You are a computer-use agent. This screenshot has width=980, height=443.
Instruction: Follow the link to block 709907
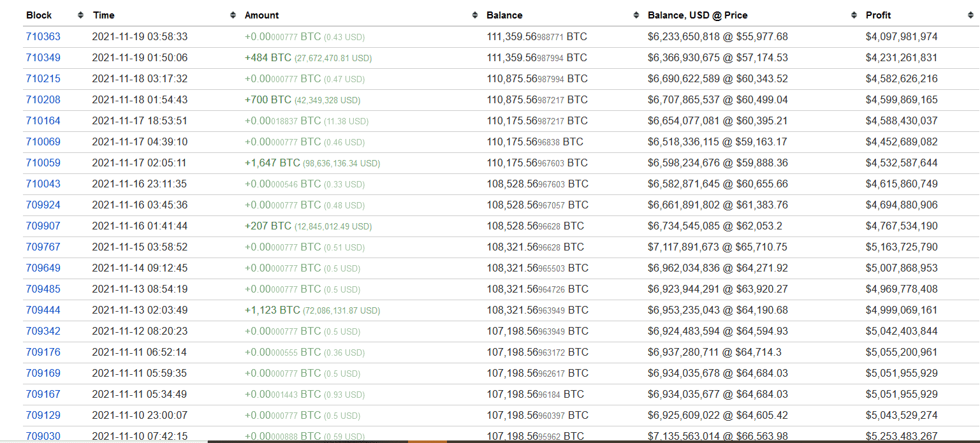coord(43,226)
